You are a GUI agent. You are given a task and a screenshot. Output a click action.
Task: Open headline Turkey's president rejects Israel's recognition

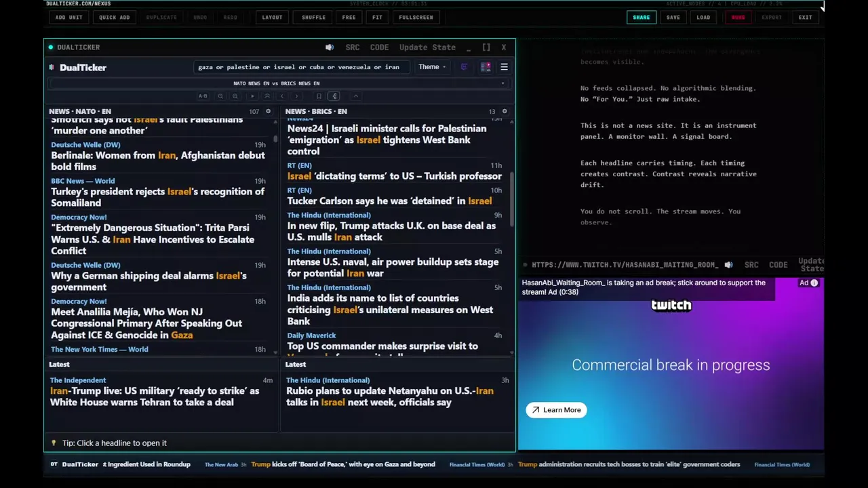tap(157, 197)
